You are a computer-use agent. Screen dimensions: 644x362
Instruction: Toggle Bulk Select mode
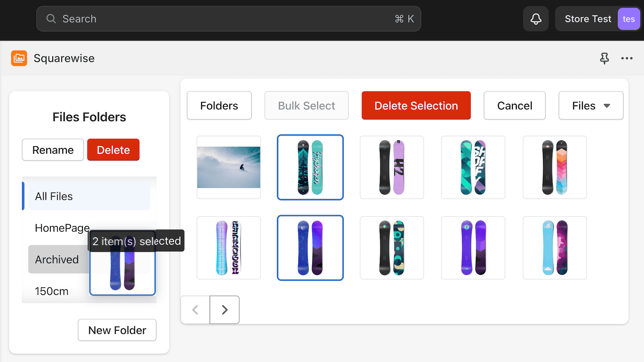point(306,105)
